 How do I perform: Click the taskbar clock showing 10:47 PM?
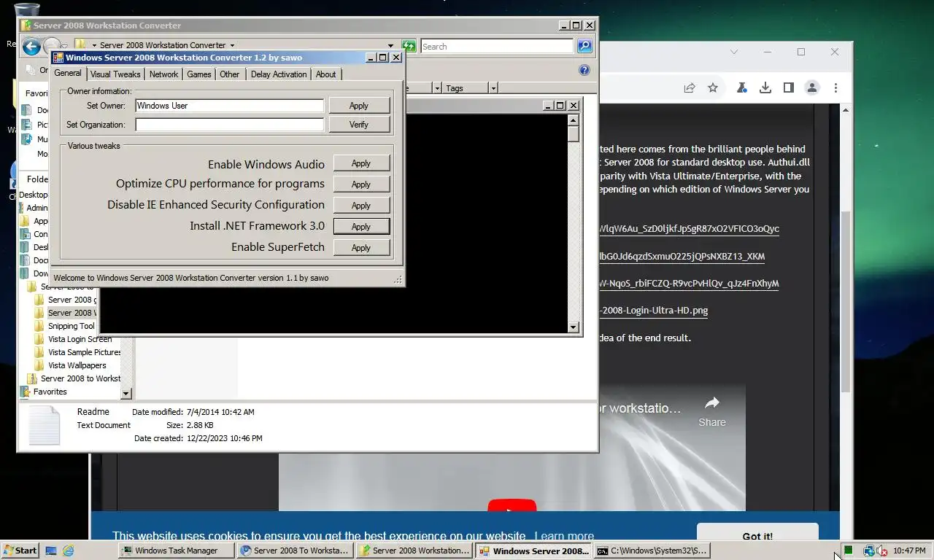coord(910,551)
